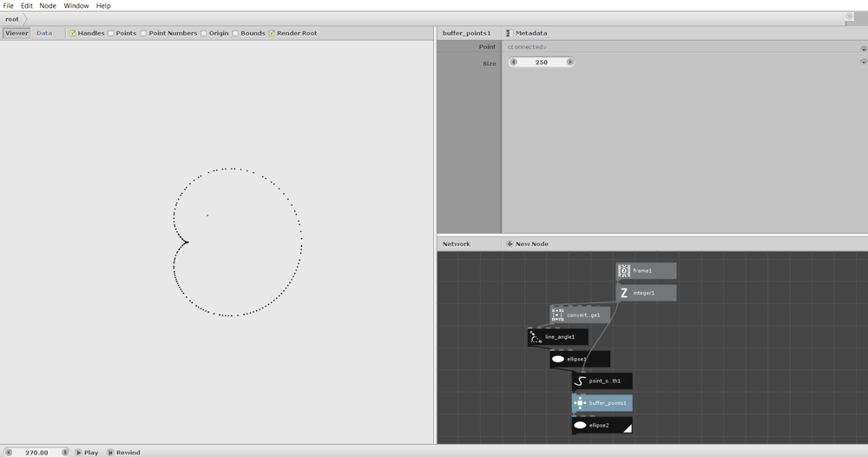
Task: Click the frame number 270.00 field
Action: tap(36, 453)
